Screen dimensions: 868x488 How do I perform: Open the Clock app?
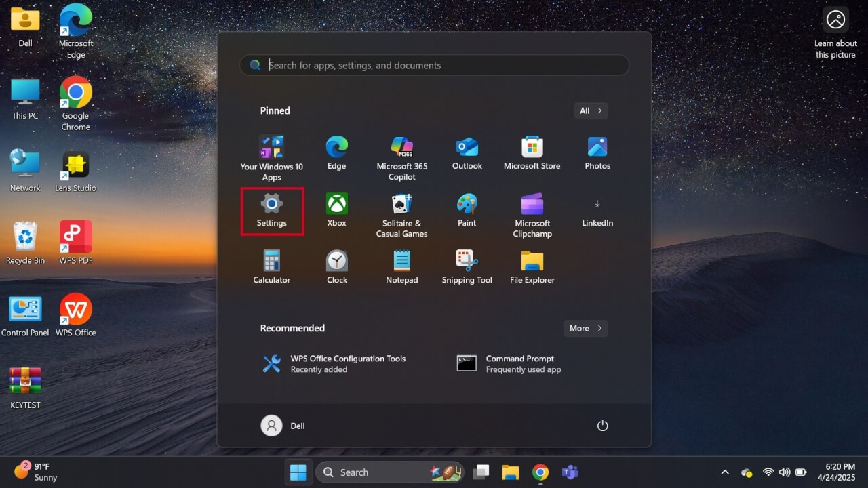[x=337, y=268]
